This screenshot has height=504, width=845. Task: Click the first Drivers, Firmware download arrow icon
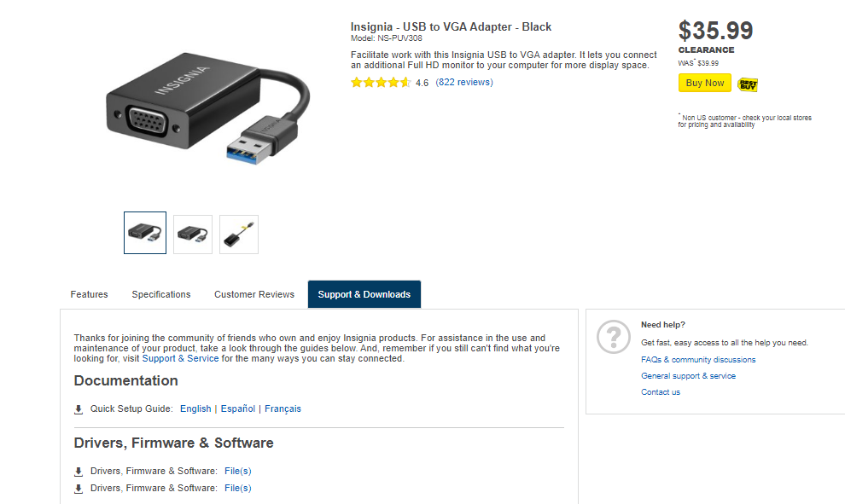(x=79, y=472)
